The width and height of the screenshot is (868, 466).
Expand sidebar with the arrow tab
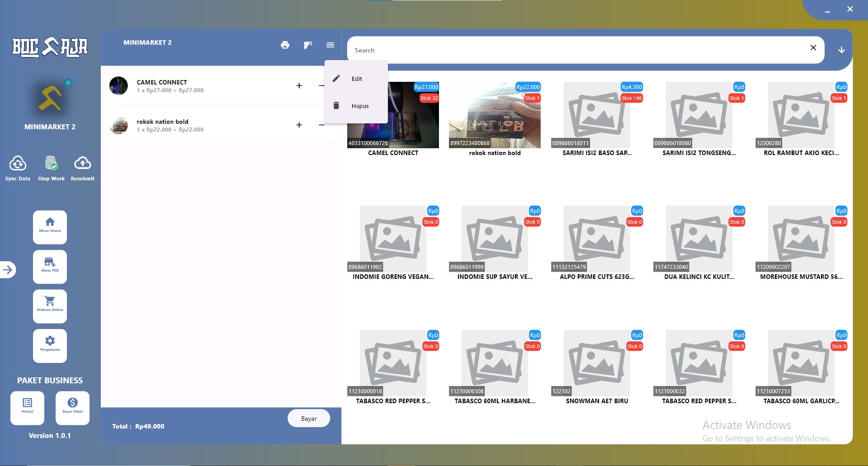pos(8,270)
